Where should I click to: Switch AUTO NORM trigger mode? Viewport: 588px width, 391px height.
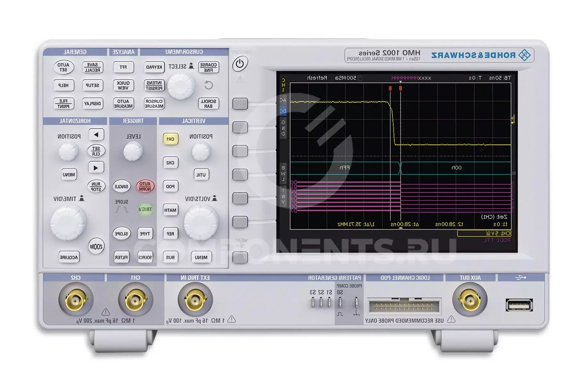(x=145, y=186)
